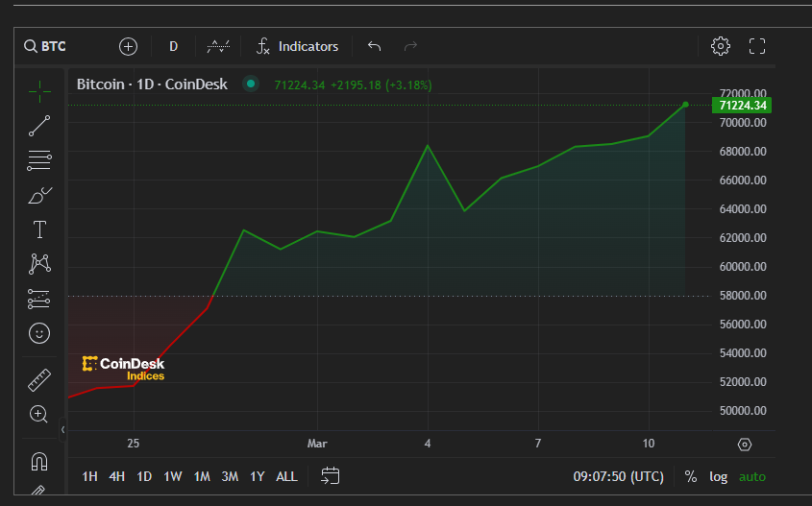Collapse the left drawing toolbar

point(62,429)
